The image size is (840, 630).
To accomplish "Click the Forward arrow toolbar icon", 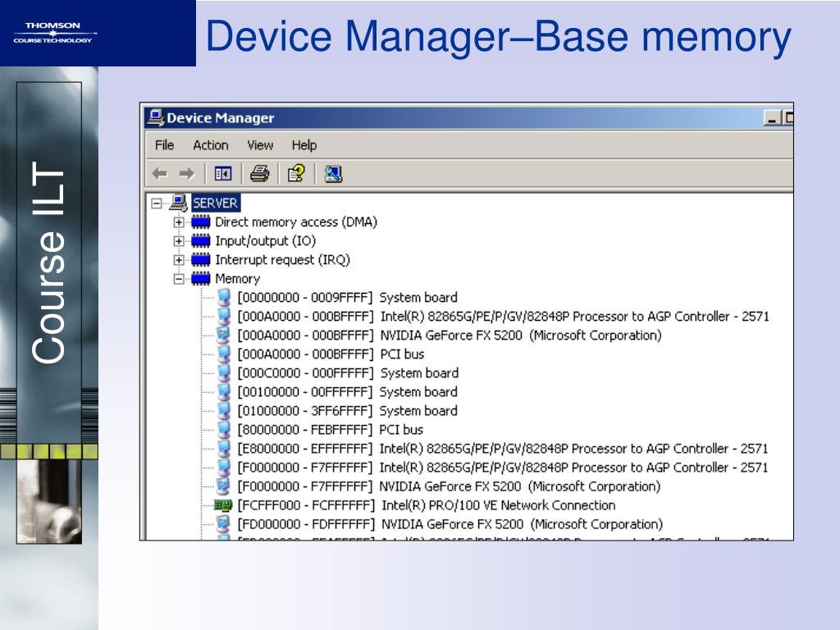I will tap(186, 174).
